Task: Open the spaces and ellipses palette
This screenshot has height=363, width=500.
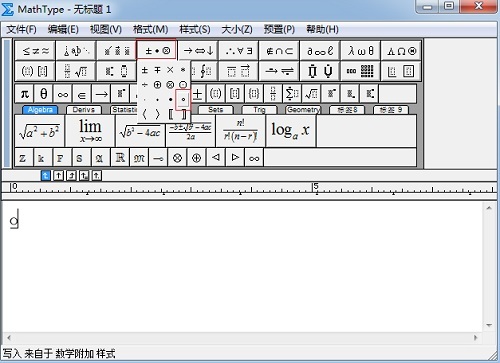Action: (76, 51)
